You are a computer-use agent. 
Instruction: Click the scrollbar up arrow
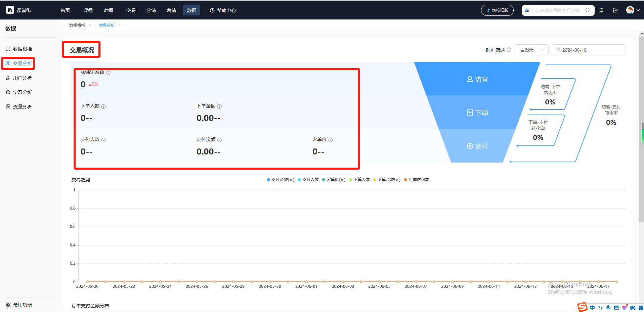[642, 34]
